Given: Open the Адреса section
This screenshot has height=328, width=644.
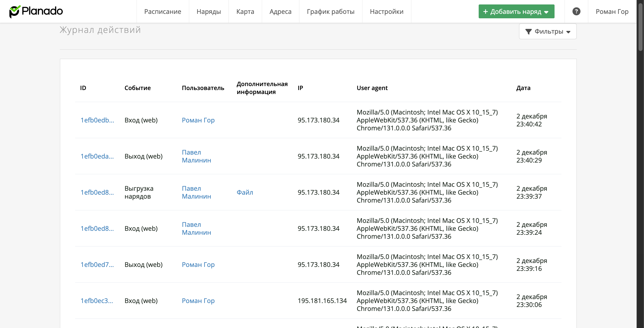Looking at the screenshot, I should [280, 12].
